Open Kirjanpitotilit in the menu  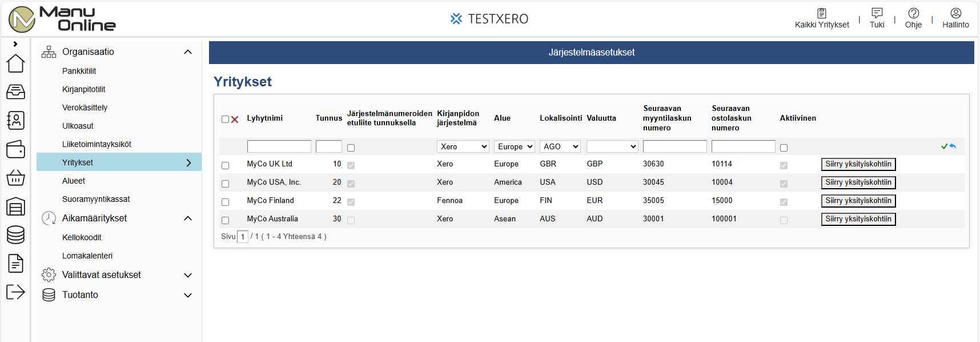click(84, 89)
